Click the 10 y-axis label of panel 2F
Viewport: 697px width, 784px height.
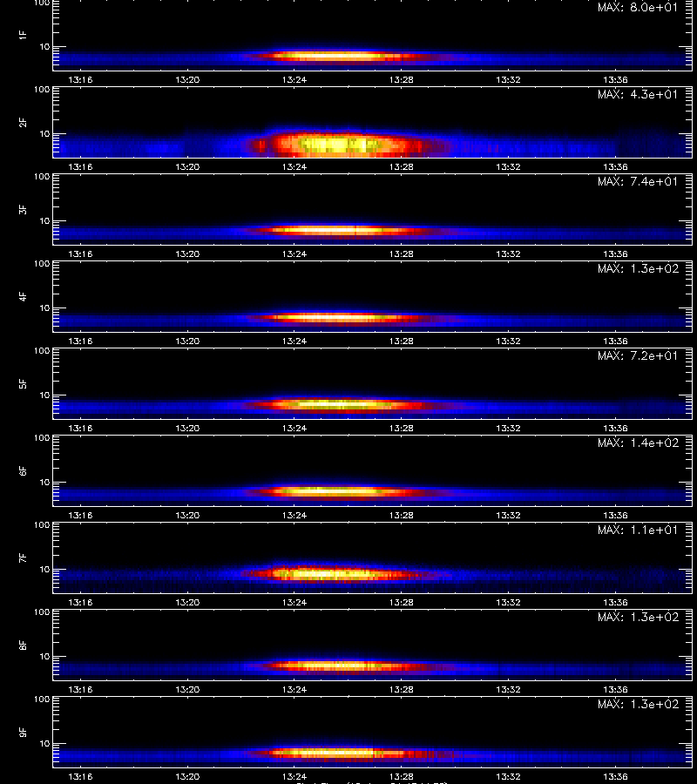pos(44,133)
